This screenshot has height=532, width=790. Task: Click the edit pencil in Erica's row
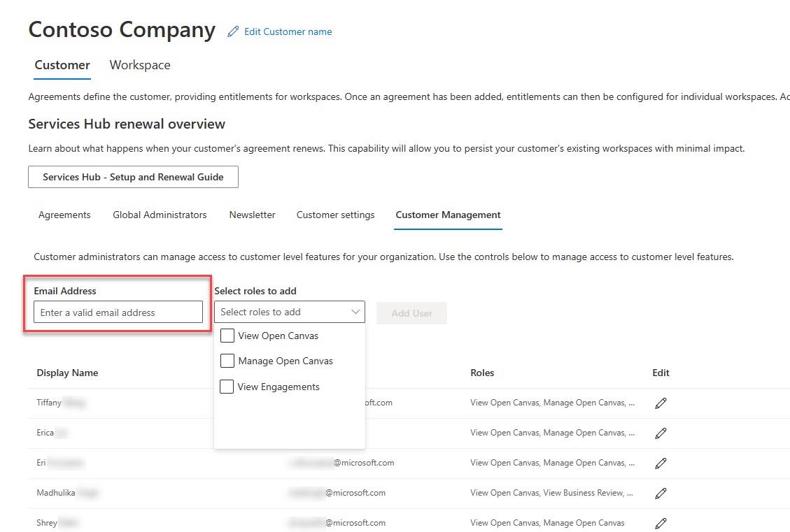pos(661,433)
